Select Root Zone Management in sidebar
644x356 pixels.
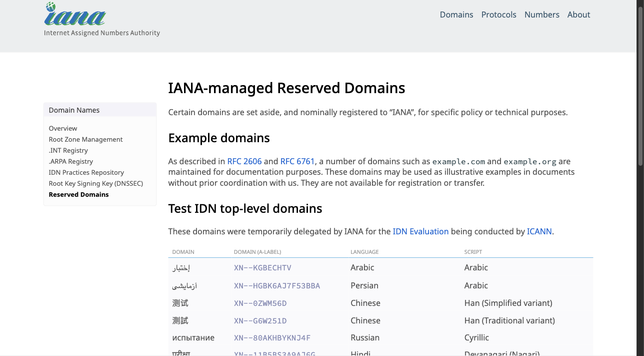85,139
